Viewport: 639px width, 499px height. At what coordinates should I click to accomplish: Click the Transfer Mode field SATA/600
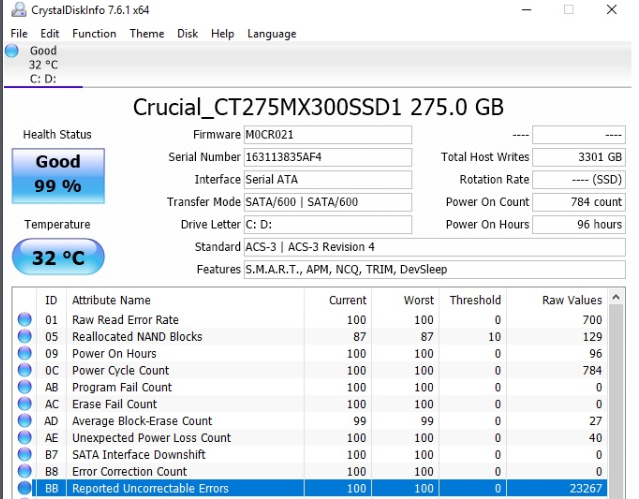pos(328,202)
